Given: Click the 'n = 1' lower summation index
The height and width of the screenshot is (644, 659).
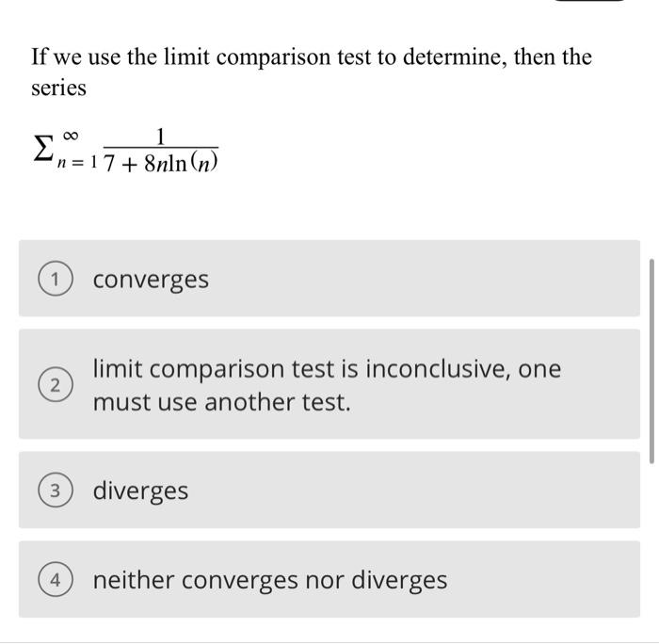Looking at the screenshot, I should click(77, 162).
